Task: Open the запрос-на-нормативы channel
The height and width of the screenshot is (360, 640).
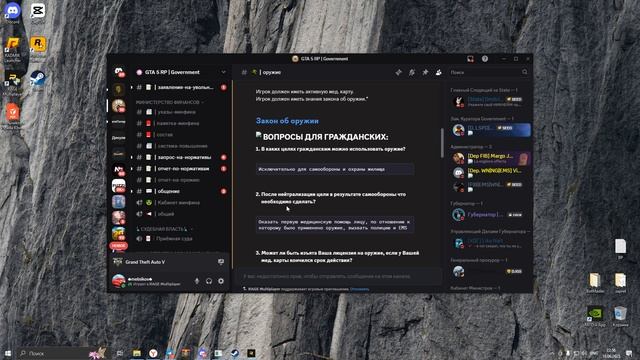Action: click(181, 157)
